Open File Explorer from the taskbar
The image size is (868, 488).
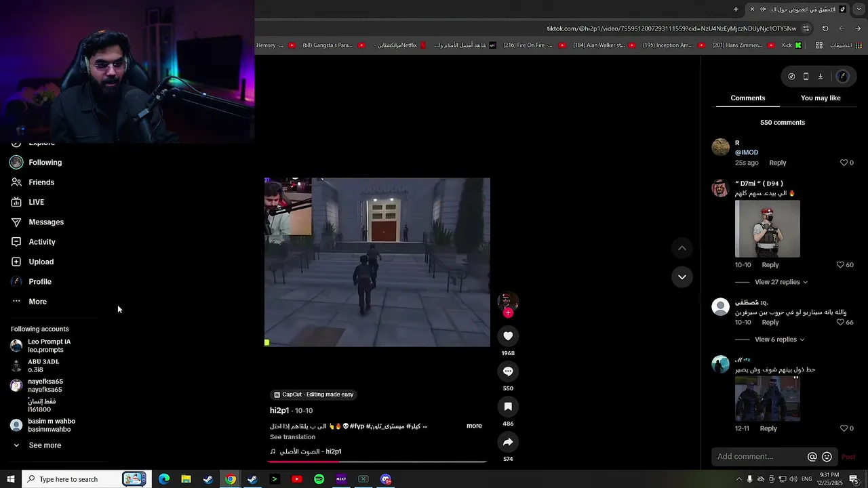point(186,479)
